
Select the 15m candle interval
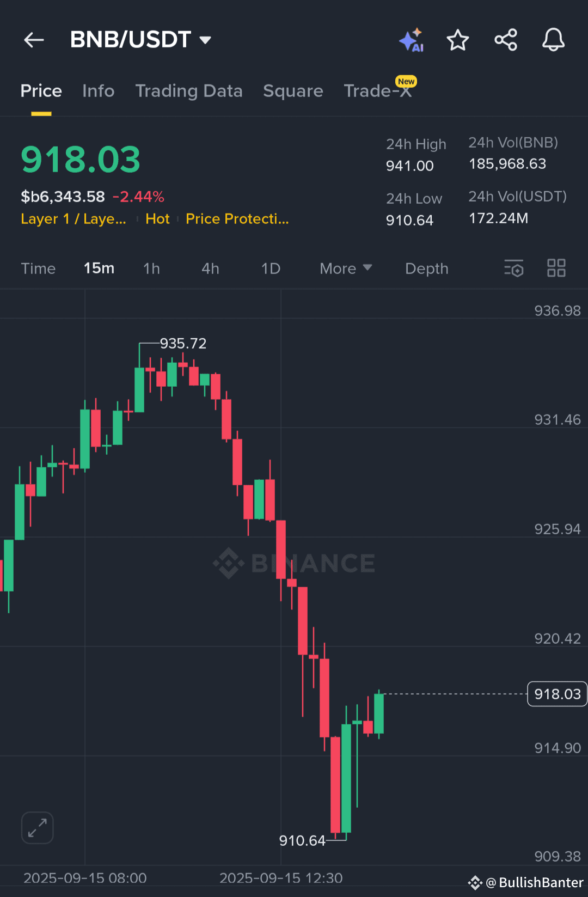pyautogui.click(x=99, y=268)
